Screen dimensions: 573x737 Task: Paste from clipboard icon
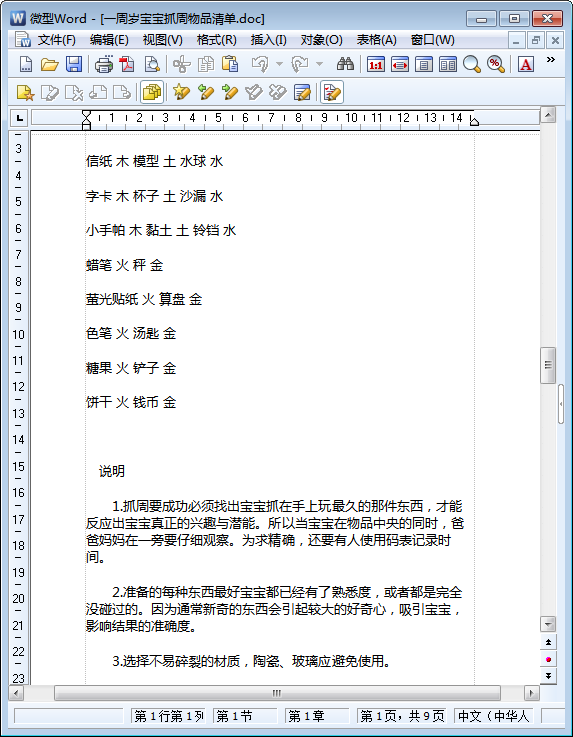coord(230,64)
